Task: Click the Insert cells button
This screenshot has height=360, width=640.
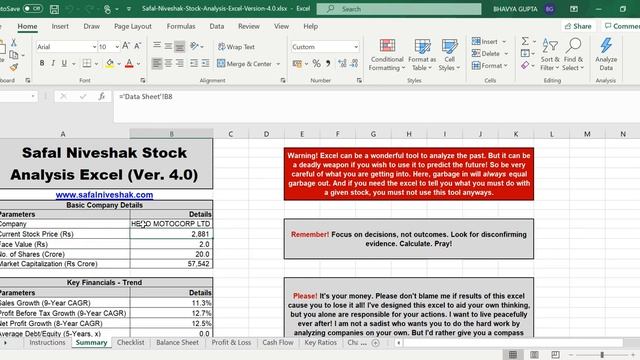Action: 484,42
